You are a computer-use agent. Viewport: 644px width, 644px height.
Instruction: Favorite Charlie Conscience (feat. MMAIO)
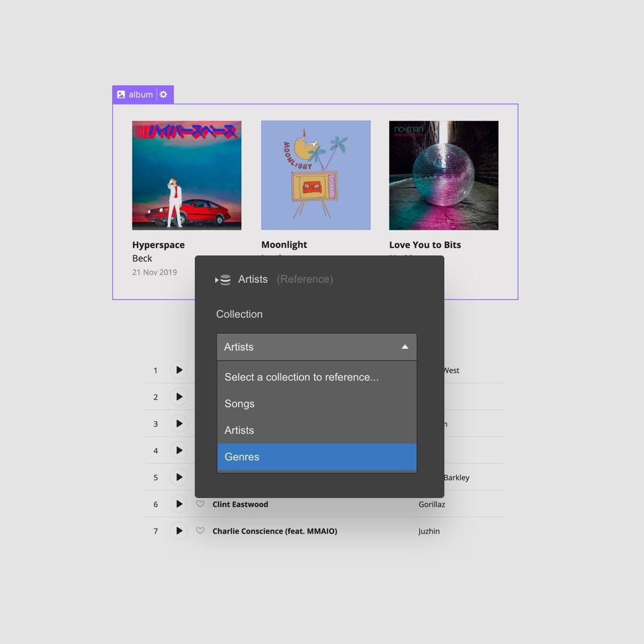click(200, 531)
